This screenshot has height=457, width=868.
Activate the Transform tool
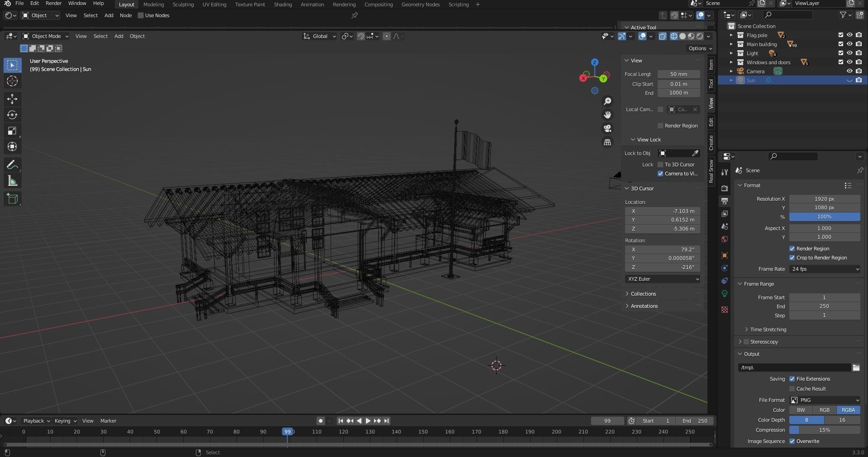[12, 147]
